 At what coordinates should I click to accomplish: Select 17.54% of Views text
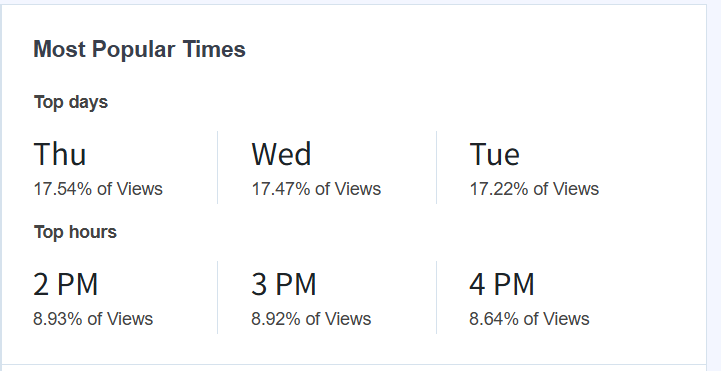pyautogui.click(x=98, y=189)
